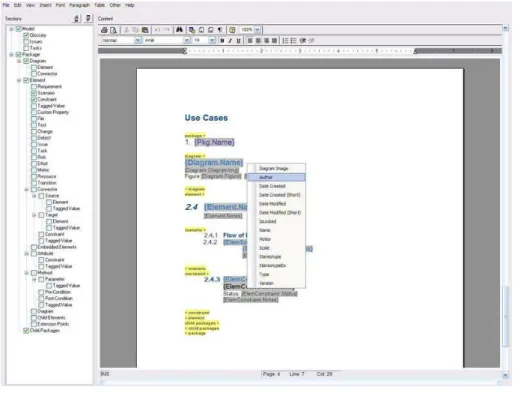Collapse the Source node under Connector
The image size is (515, 393).
[34, 196]
